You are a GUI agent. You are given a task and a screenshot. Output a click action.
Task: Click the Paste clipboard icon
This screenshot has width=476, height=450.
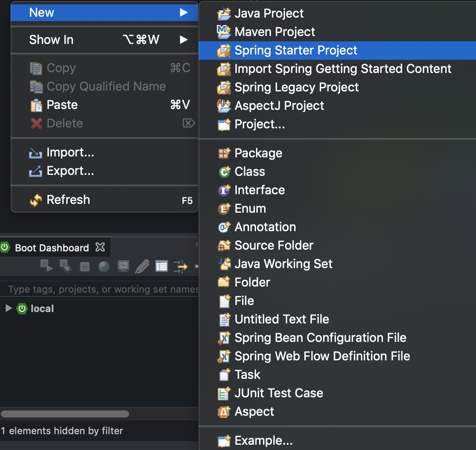click(x=36, y=105)
